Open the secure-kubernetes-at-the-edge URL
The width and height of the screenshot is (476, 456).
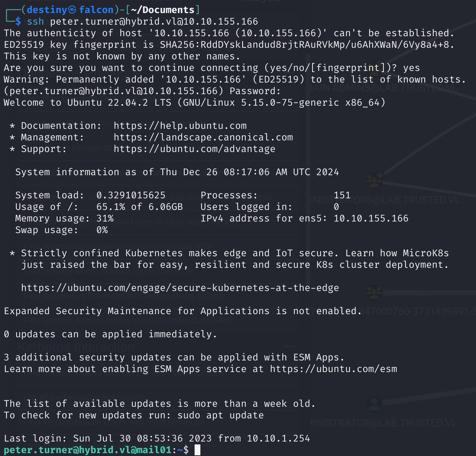180,288
